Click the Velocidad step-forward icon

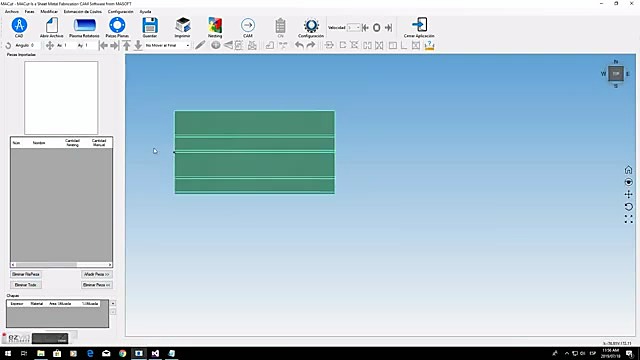388,27
